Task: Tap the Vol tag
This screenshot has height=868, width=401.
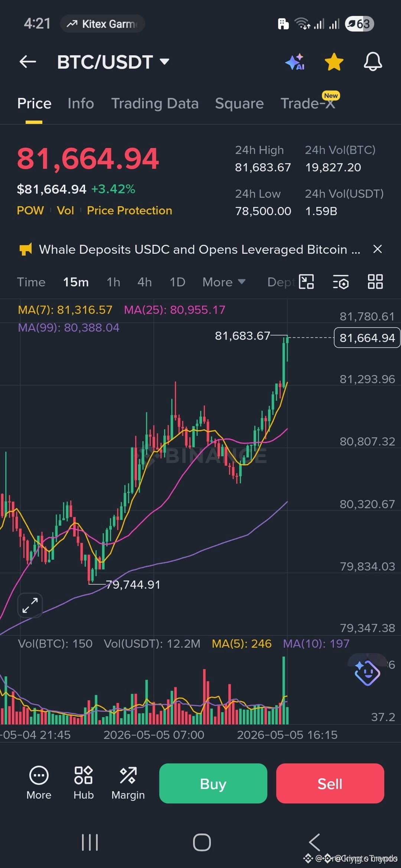Action: [65, 210]
